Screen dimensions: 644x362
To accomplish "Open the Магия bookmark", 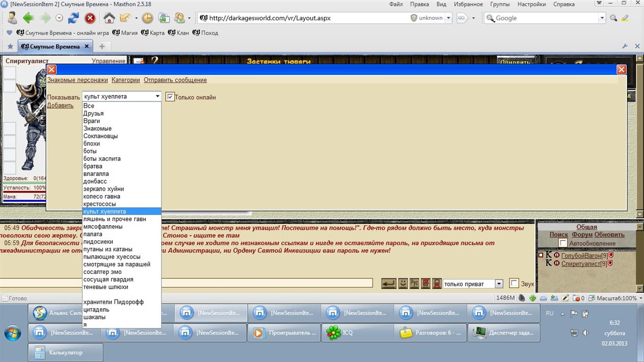I will coord(125,33).
